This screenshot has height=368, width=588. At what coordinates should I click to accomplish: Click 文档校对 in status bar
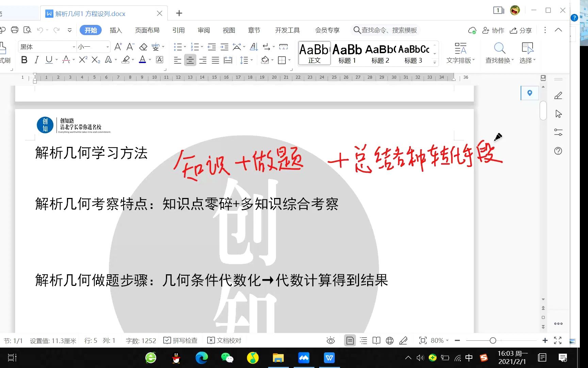[x=224, y=340]
